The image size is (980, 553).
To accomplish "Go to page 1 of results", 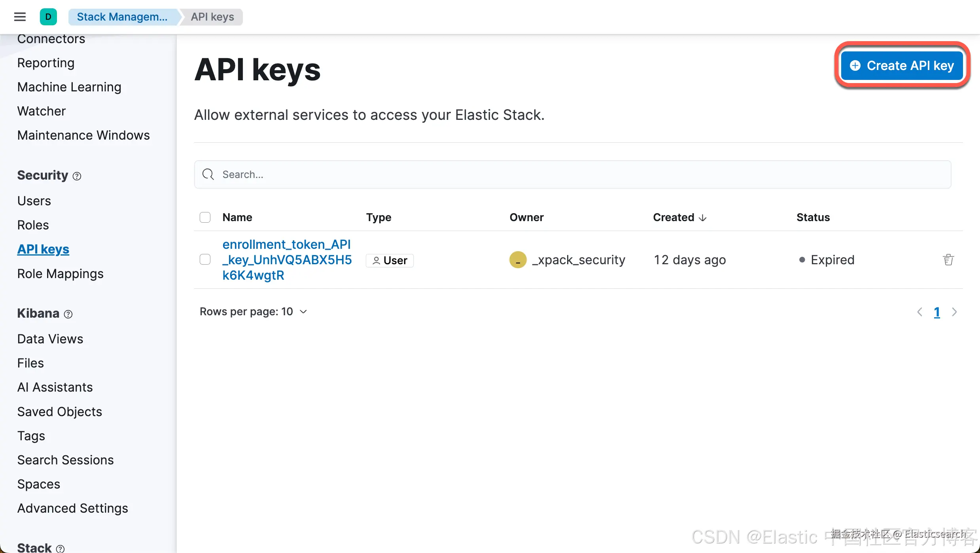I will coord(937,312).
